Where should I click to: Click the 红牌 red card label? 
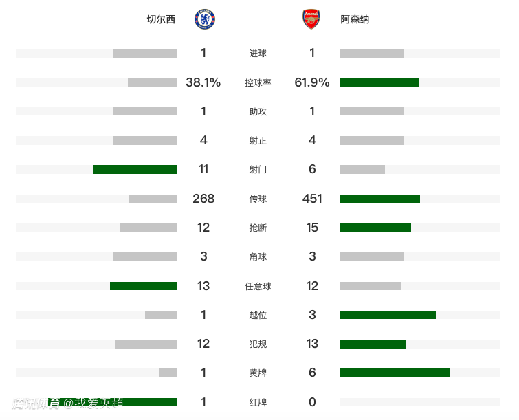pyautogui.click(x=258, y=402)
